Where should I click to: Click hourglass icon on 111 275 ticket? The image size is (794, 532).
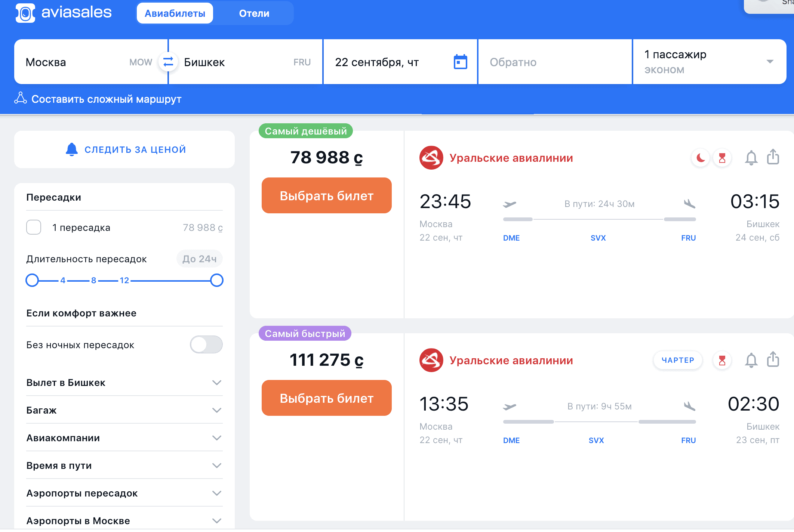(722, 361)
